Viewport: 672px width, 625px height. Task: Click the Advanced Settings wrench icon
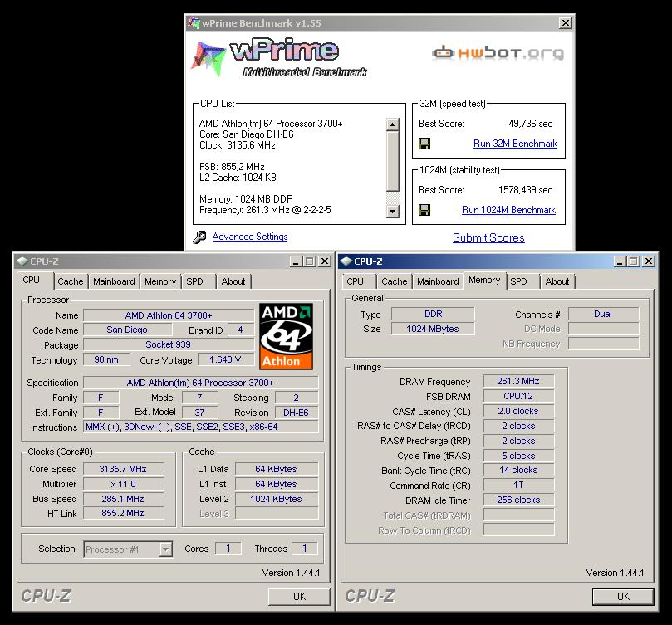click(x=199, y=237)
